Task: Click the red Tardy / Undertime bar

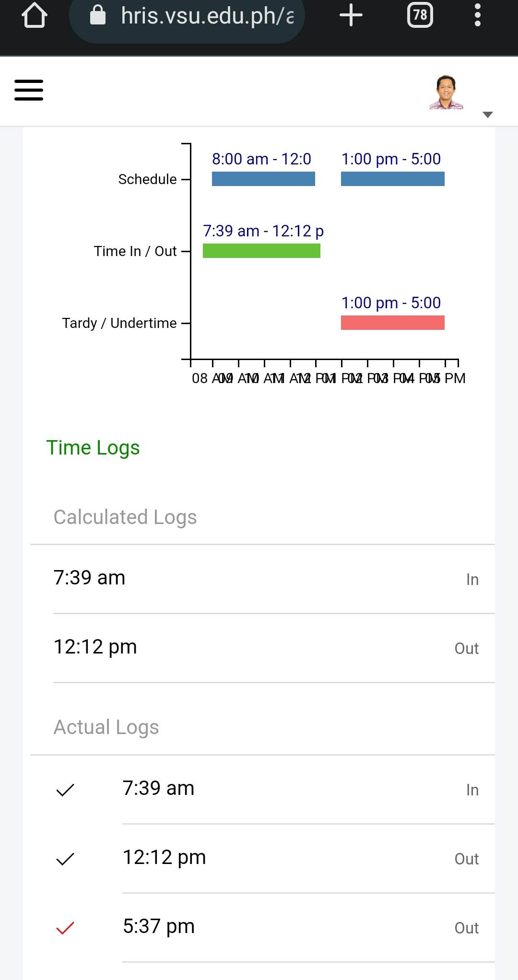Action: click(392, 323)
